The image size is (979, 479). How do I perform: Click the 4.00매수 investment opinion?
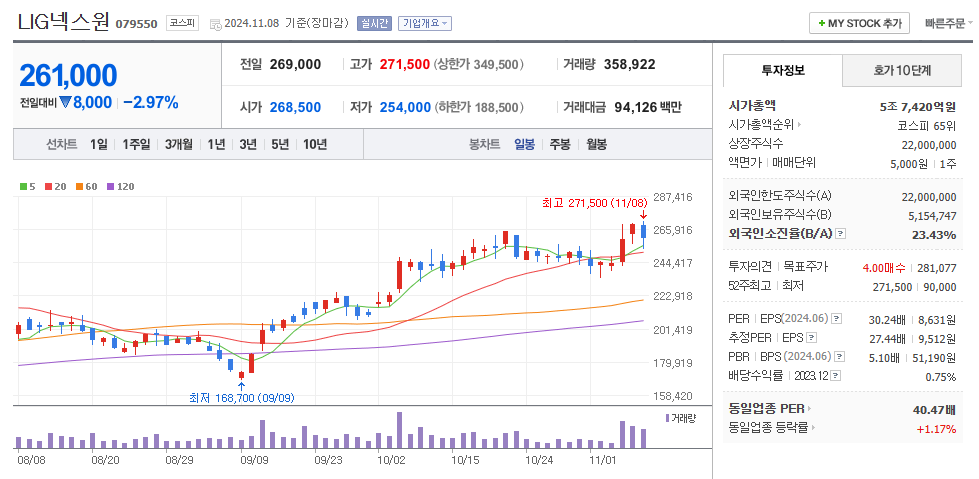pos(883,267)
